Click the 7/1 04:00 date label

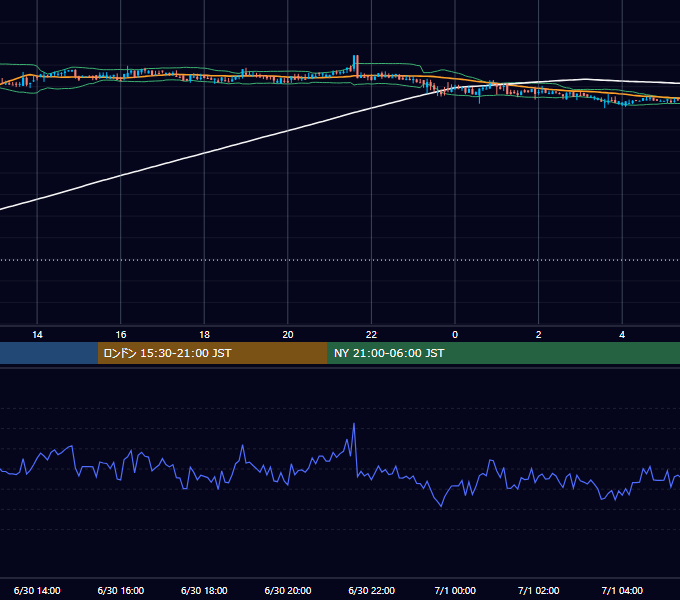(622, 590)
